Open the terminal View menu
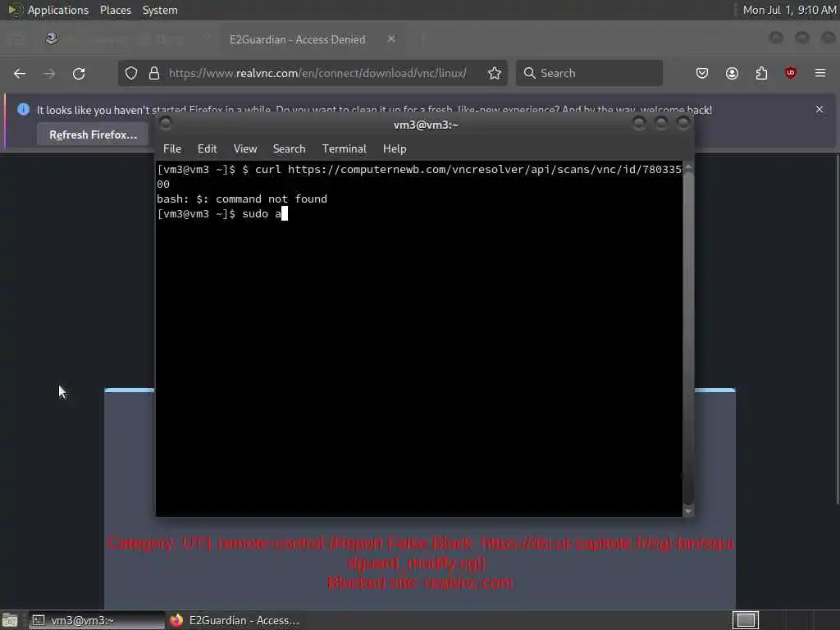This screenshot has height=630, width=840. click(x=245, y=149)
